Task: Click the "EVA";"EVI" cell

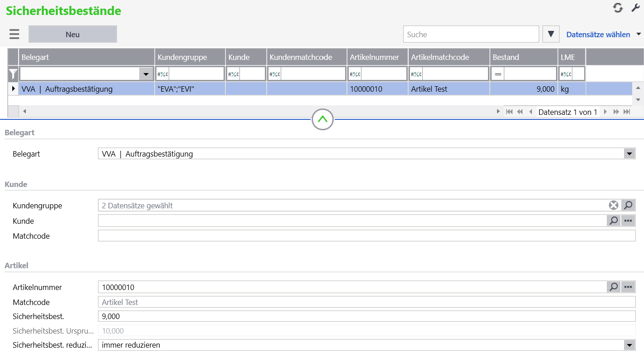Action: [x=190, y=89]
